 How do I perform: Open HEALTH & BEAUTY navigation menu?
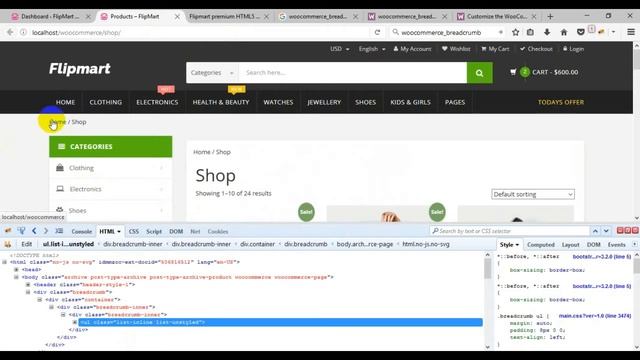click(221, 102)
